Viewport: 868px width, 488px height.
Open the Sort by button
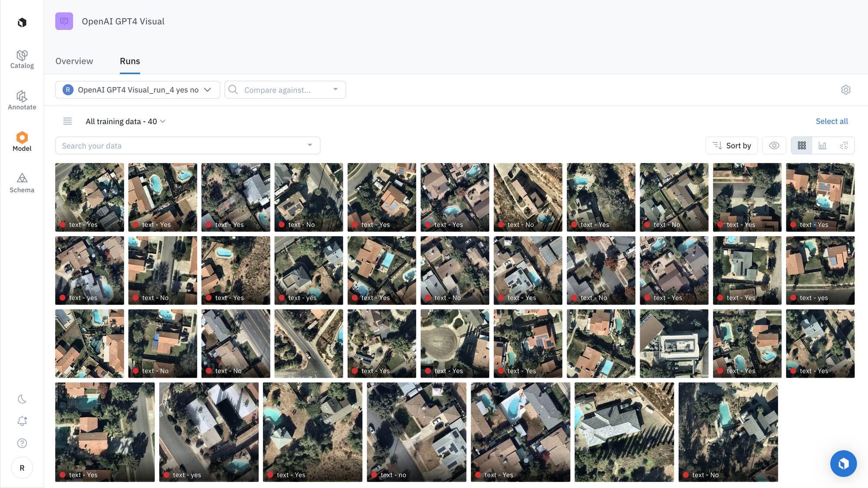pos(731,145)
